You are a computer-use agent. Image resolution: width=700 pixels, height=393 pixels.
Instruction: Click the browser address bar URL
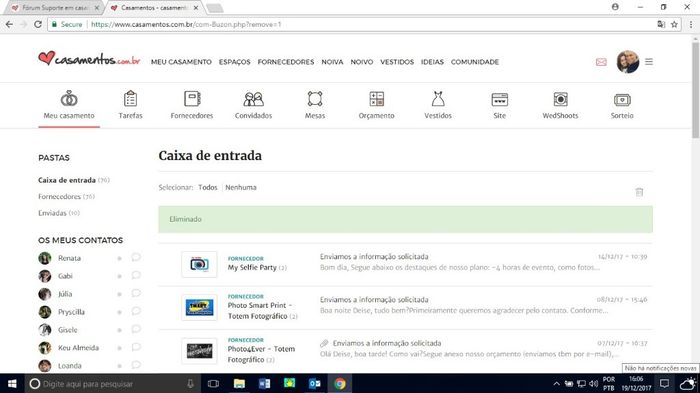pyautogui.click(x=186, y=25)
